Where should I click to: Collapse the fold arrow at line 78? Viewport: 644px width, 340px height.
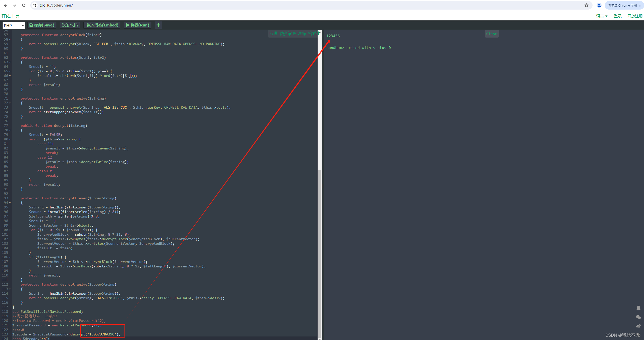[10, 130]
